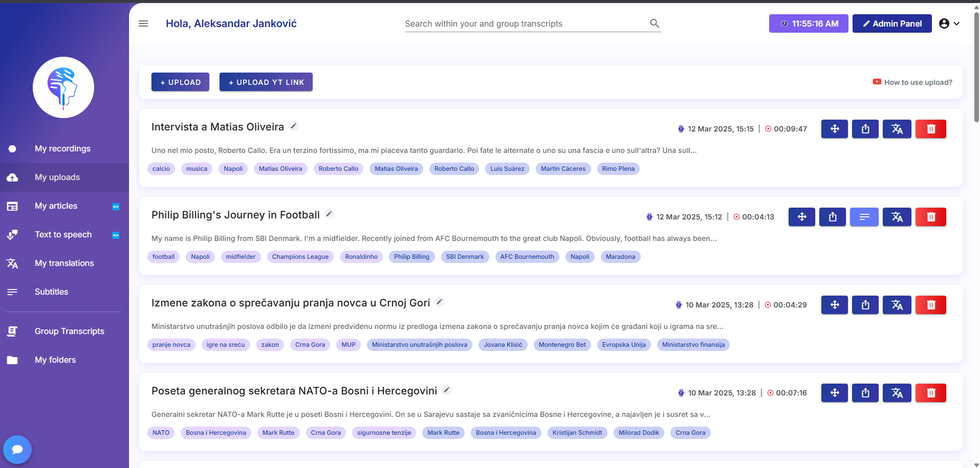This screenshot has width=980, height=468.
Task: Go to Text to speech section
Action: tap(63, 235)
